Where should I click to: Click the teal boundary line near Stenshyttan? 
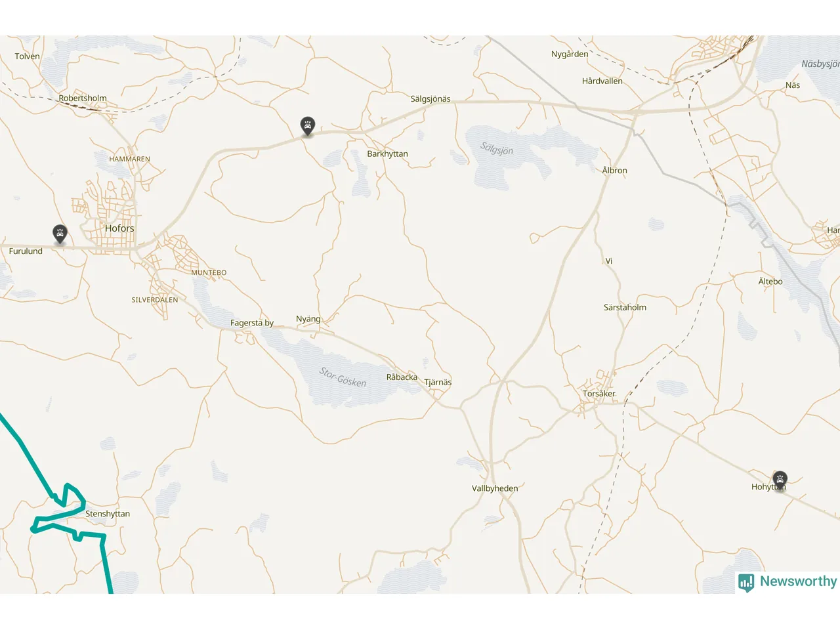26,451
